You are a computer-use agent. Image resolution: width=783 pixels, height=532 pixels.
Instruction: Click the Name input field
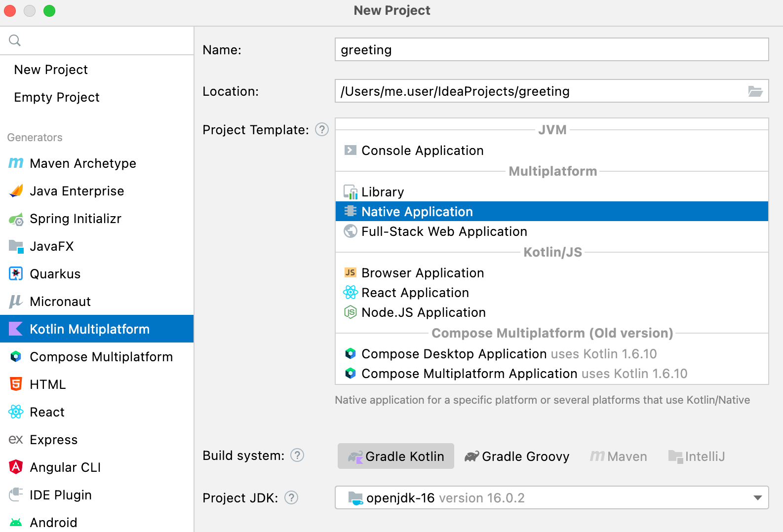click(x=551, y=49)
